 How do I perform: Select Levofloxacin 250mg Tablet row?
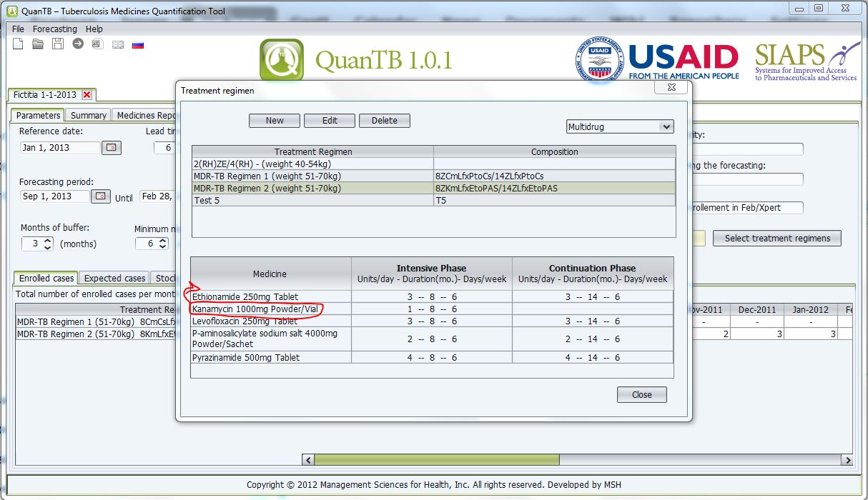pos(432,321)
